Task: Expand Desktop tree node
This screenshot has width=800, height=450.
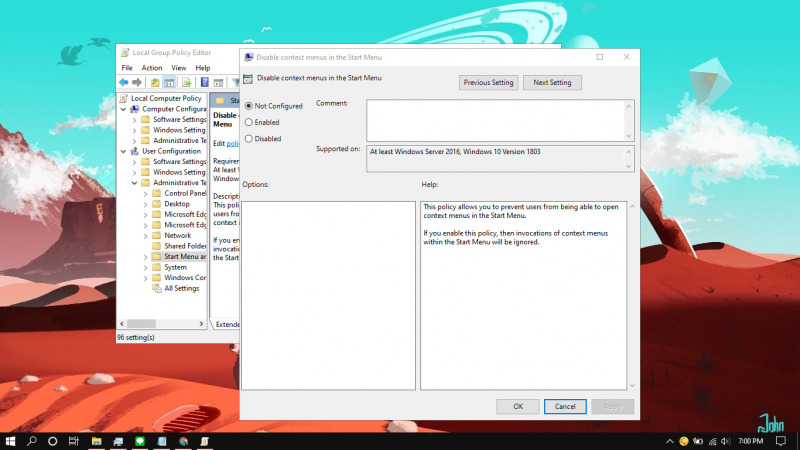Action: pyautogui.click(x=145, y=204)
